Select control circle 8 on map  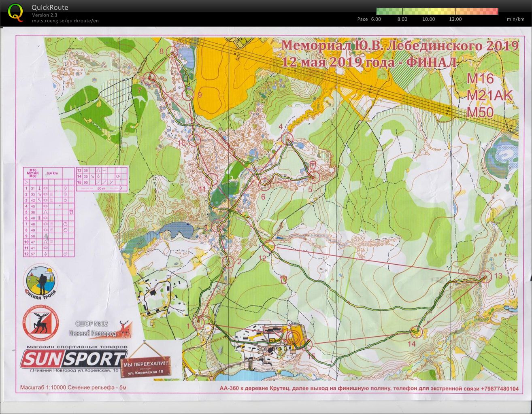click(x=172, y=51)
